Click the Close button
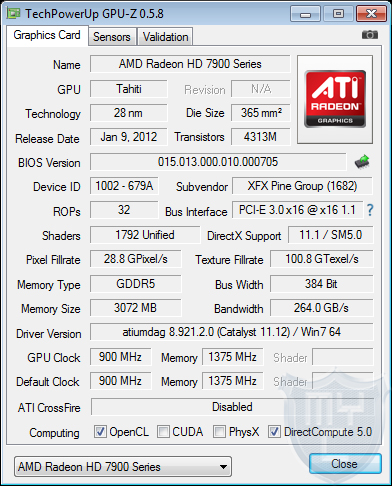The width and height of the screenshot is (392, 486). (x=345, y=464)
